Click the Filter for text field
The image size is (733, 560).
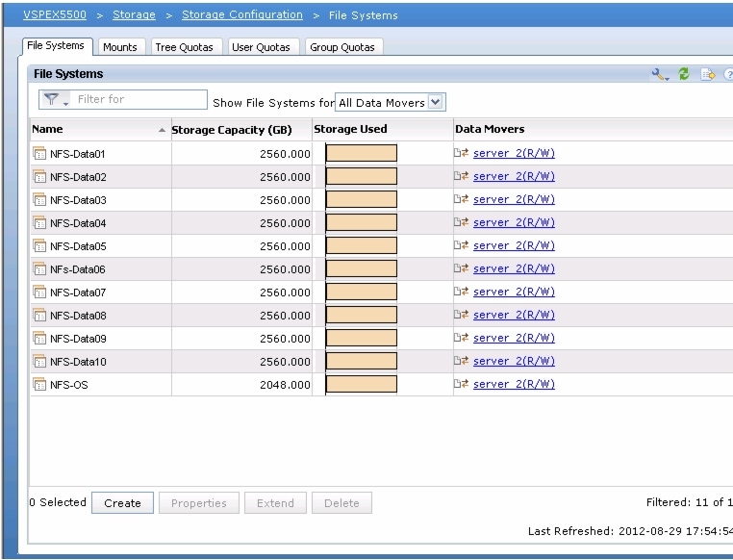point(139,99)
